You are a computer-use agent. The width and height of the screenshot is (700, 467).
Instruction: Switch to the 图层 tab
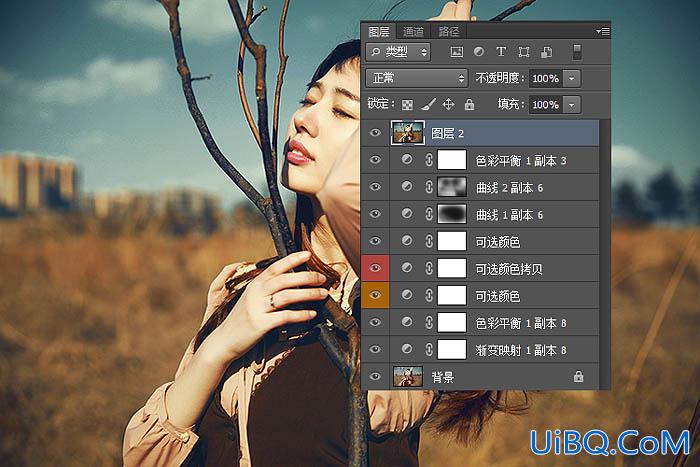click(x=379, y=31)
